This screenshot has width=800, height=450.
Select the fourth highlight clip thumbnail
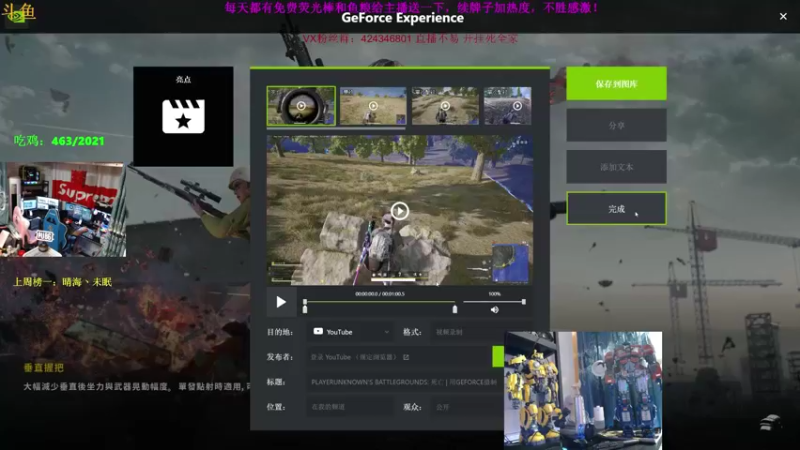508,106
